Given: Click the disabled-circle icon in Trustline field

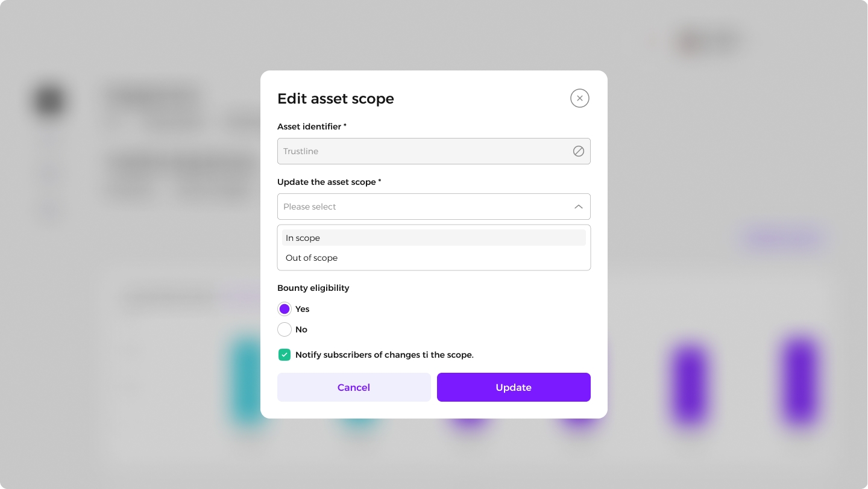Looking at the screenshot, I should click(578, 151).
